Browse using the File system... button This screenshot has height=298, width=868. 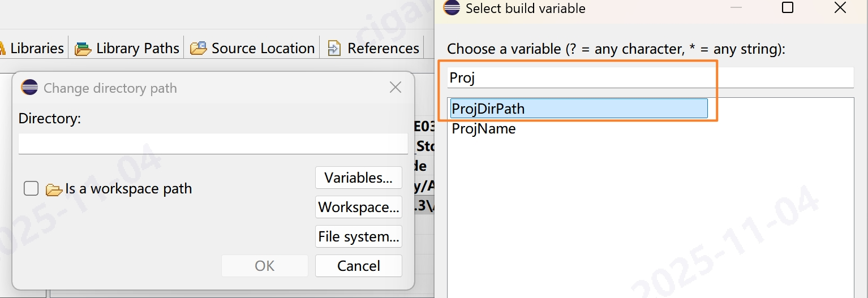coord(358,236)
